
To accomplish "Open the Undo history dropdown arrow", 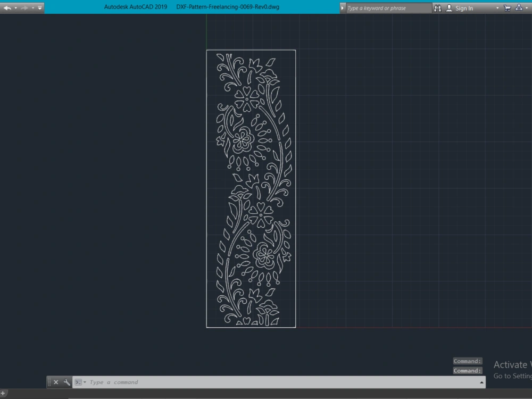I will click(x=15, y=7).
